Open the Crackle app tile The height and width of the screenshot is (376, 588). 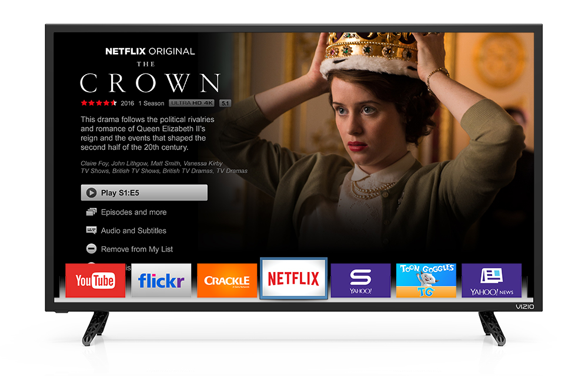point(227,280)
